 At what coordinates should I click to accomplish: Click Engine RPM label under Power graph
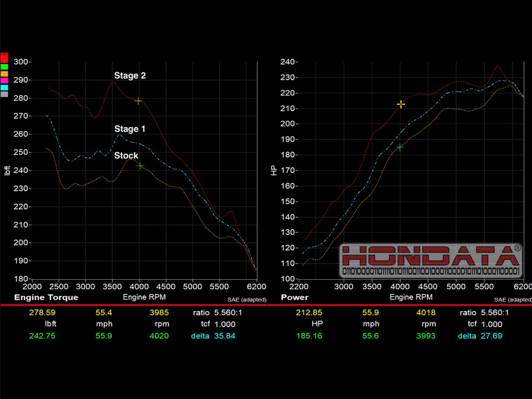tap(411, 297)
